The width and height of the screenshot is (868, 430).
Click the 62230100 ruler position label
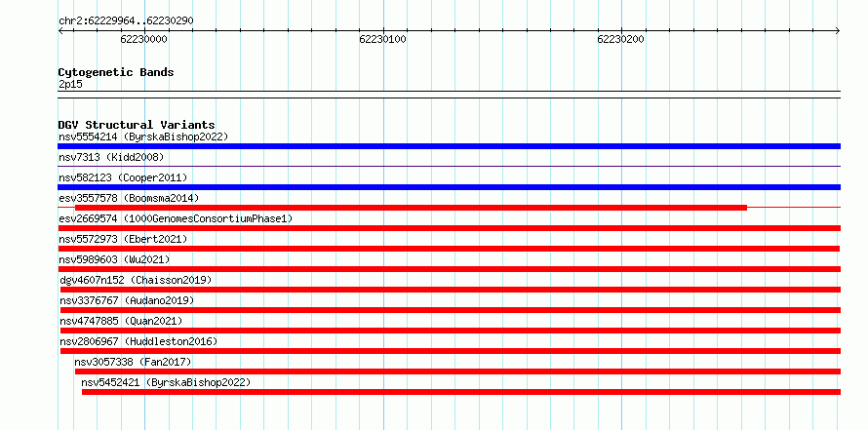pyautogui.click(x=382, y=39)
